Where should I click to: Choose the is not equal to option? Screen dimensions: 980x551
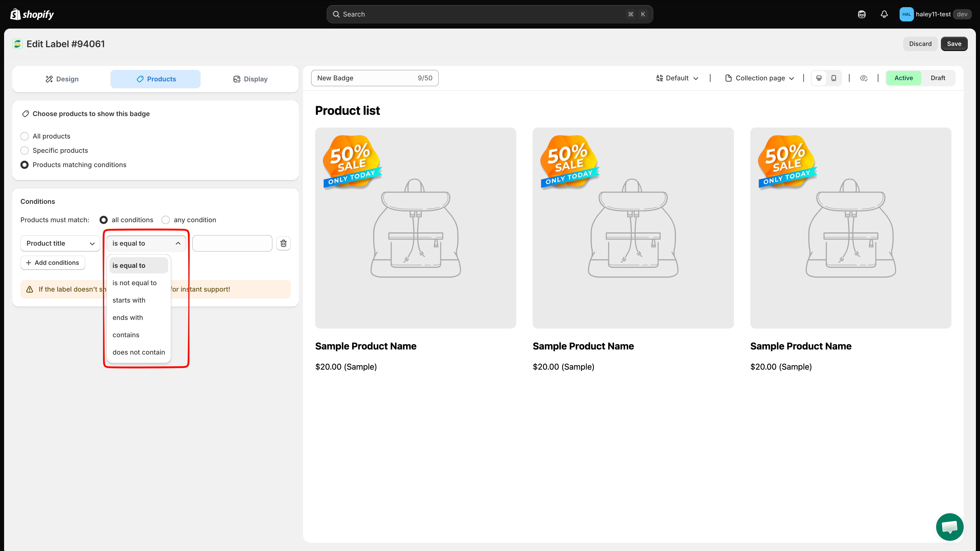pos(139,283)
